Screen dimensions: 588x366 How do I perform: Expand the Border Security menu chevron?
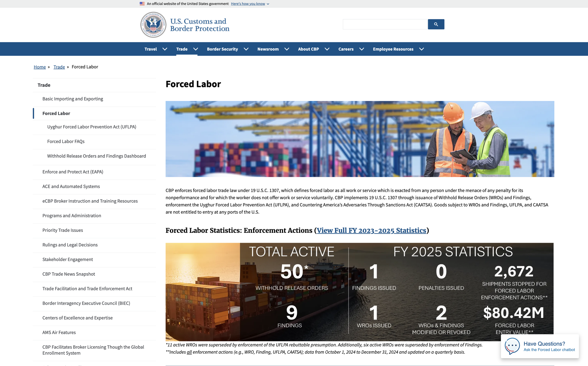pyautogui.click(x=246, y=49)
